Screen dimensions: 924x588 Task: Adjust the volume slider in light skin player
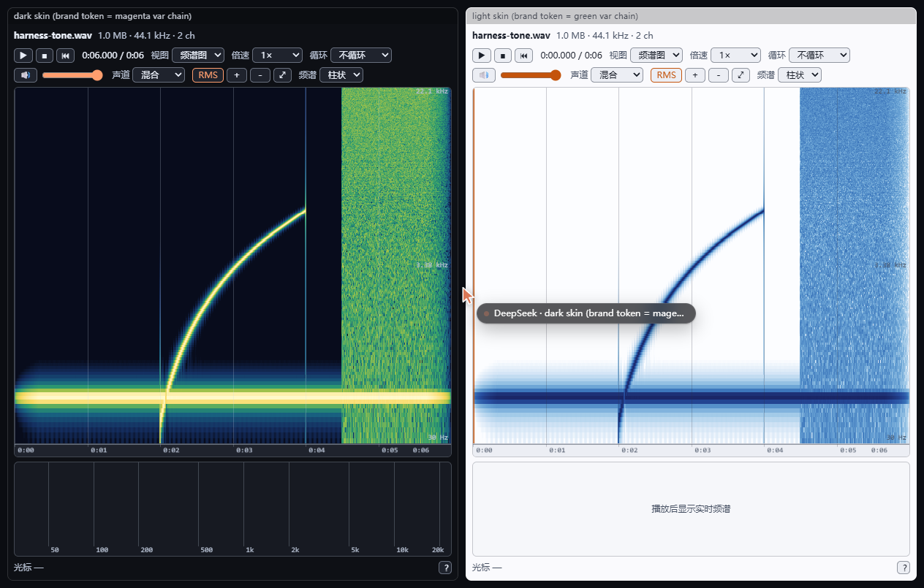(531, 75)
